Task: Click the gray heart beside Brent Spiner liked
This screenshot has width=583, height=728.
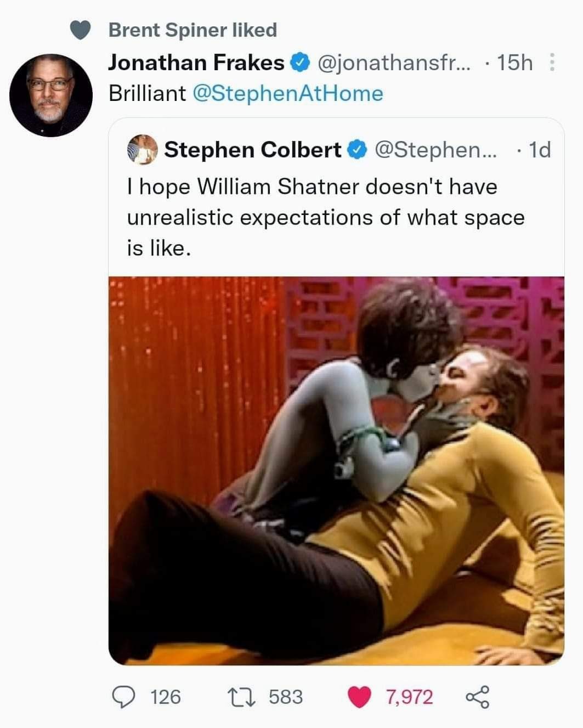Action: (x=81, y=31)
